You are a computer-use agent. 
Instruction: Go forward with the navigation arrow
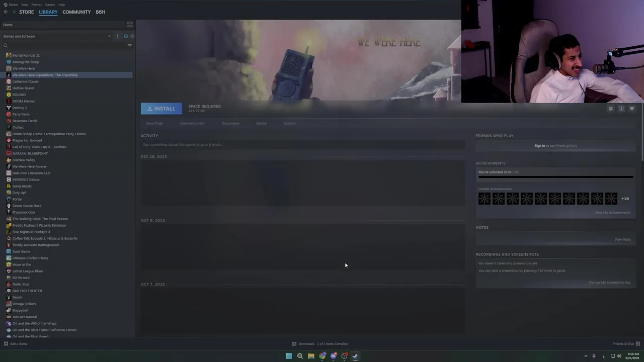(x=14, y=12)
